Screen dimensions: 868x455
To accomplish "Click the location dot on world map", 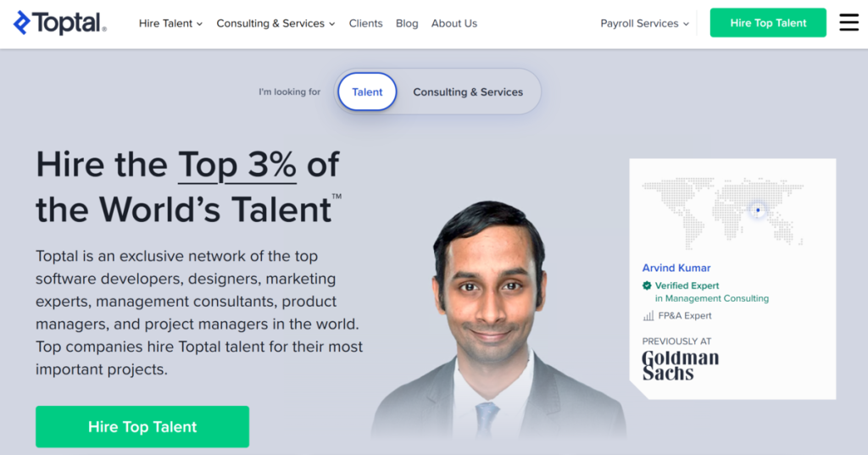I will pyautogui.click(x=758, y=210).
